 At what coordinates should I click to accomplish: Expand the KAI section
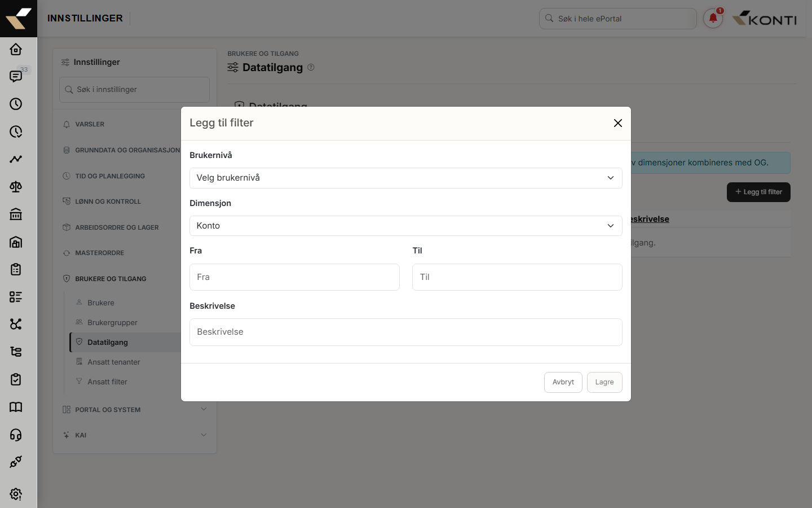click(134, 435)
